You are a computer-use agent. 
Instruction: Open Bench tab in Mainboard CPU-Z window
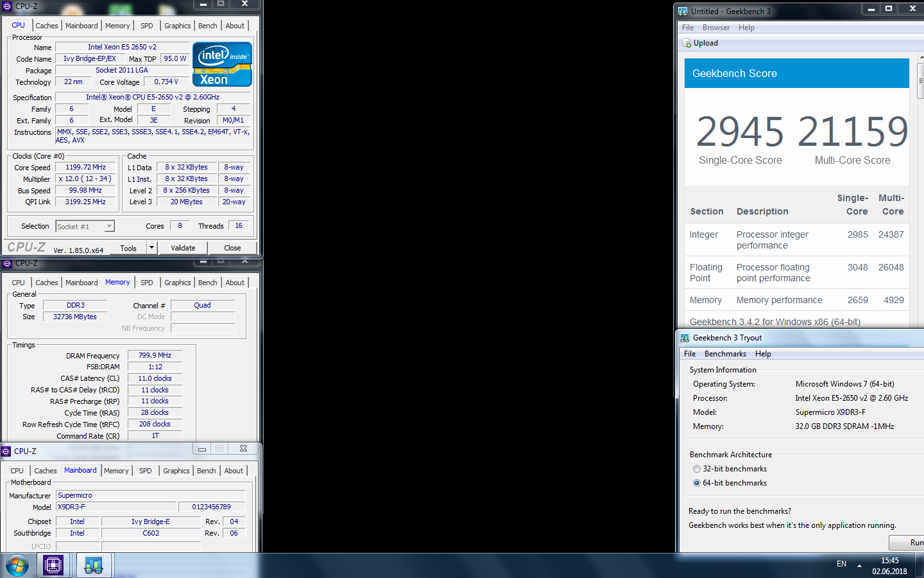(207, 471)
